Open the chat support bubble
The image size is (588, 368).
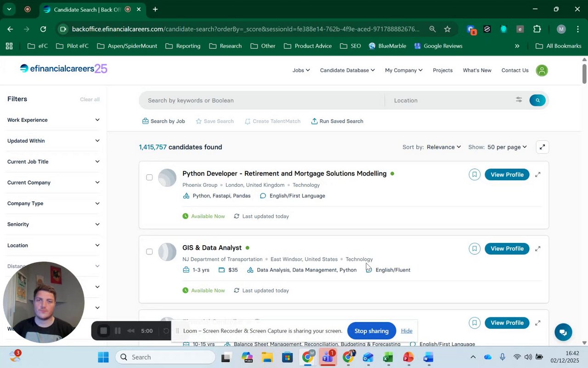[563, 332]
